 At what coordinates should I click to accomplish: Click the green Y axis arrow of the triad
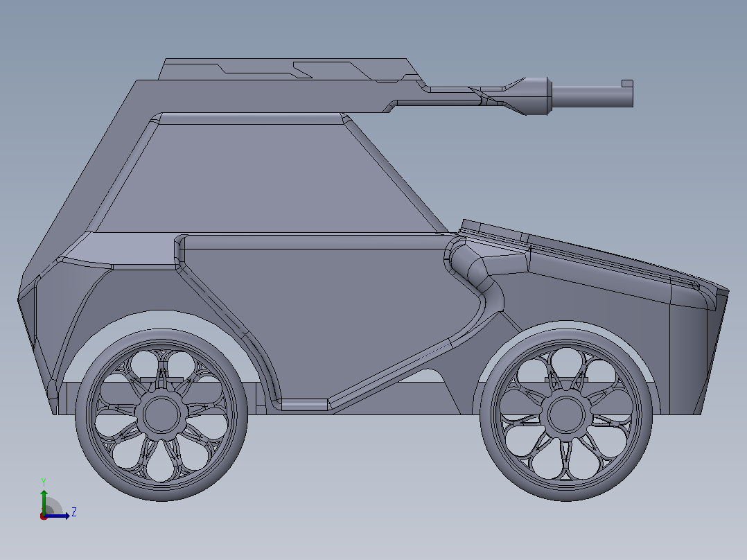pyautogui.click(x=44, y=501)
